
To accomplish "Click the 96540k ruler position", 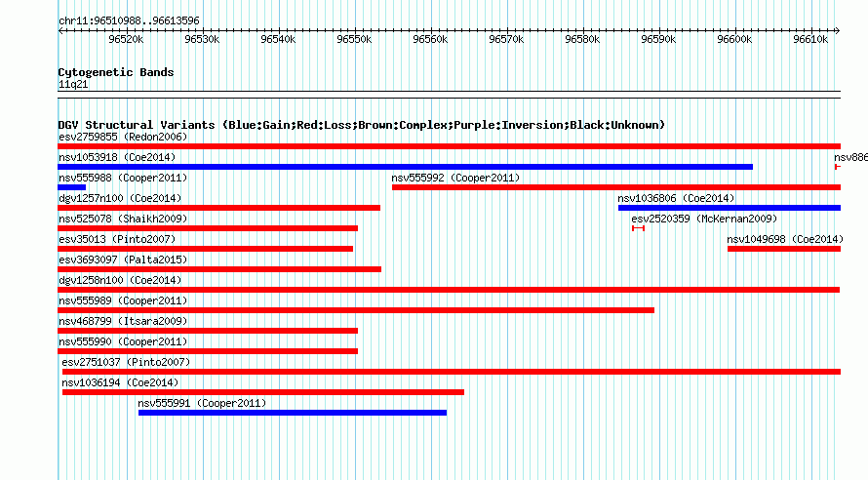I will click(x=279, y=39).
